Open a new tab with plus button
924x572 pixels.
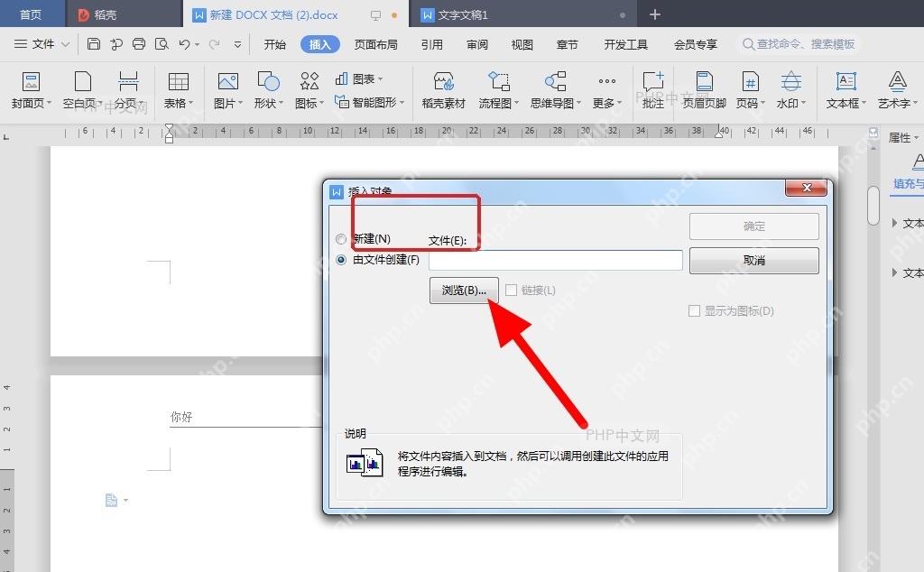coord(655,14)
